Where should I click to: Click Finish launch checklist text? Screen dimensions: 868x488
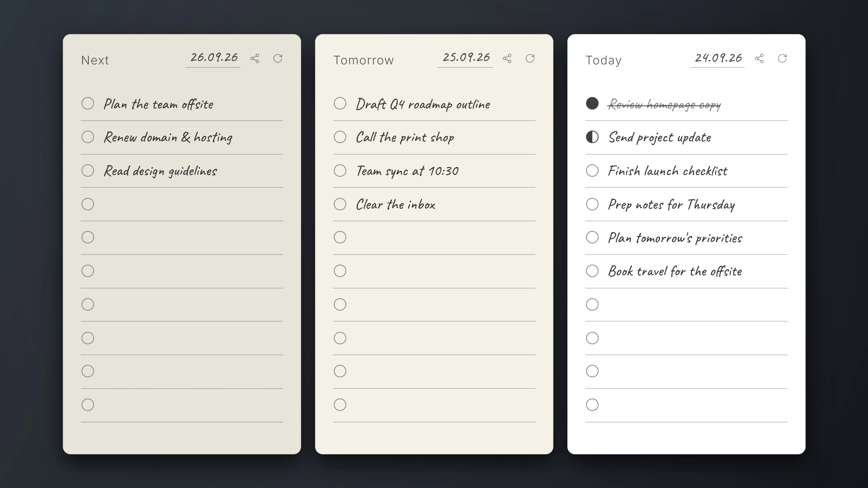pos(668,171)
